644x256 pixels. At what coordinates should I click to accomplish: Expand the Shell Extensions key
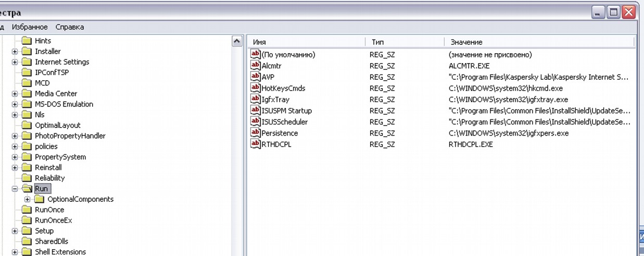(15, 252)
